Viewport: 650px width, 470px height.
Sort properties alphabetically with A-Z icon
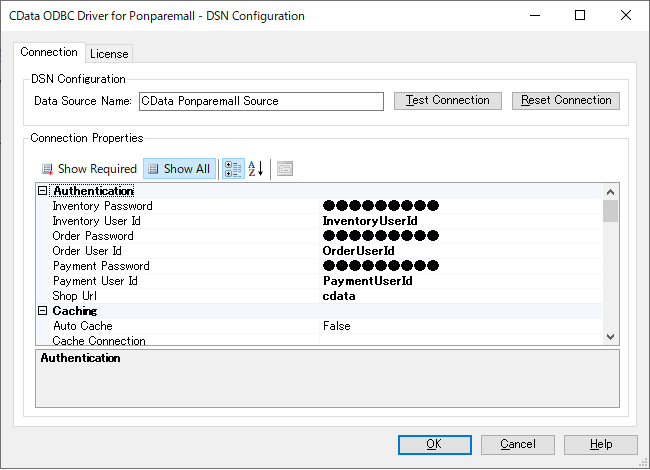click(256, 169)
